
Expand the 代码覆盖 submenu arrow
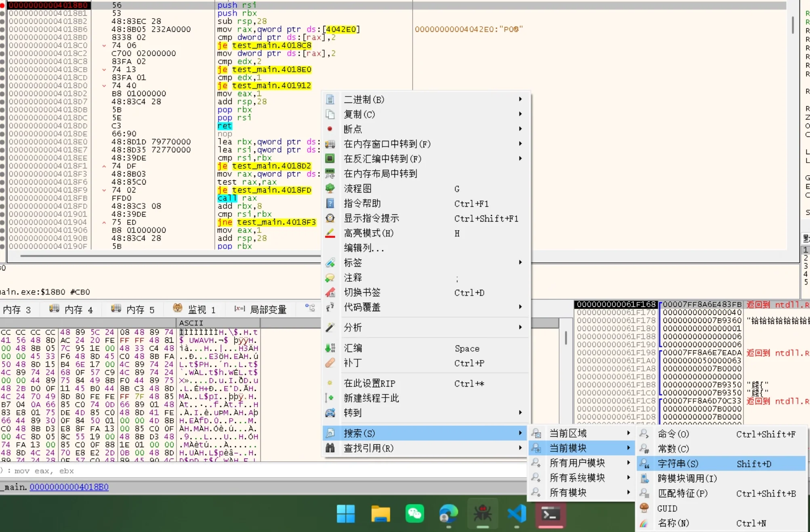tap(520, 307)
